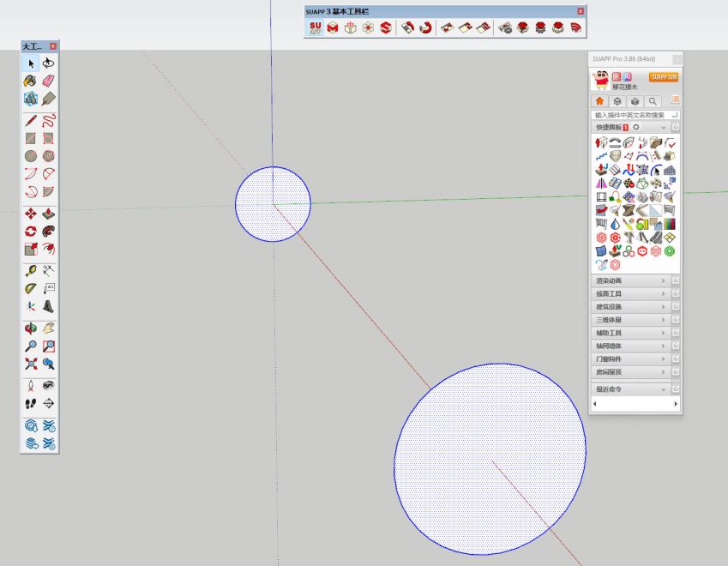Click the SU SUAPP logo toolbar button
This screenshot has height=566, width=728.
(x=316, y=27)
